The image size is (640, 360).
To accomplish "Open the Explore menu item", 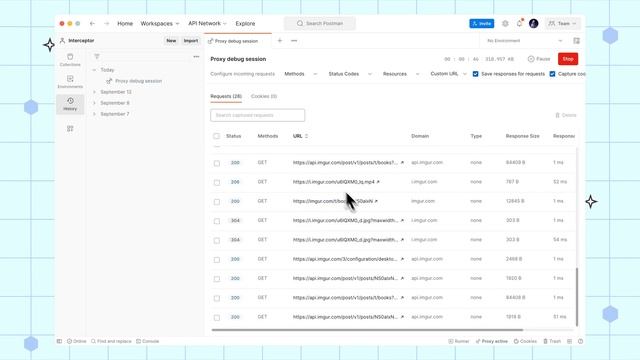I will [x=245, y=24].
